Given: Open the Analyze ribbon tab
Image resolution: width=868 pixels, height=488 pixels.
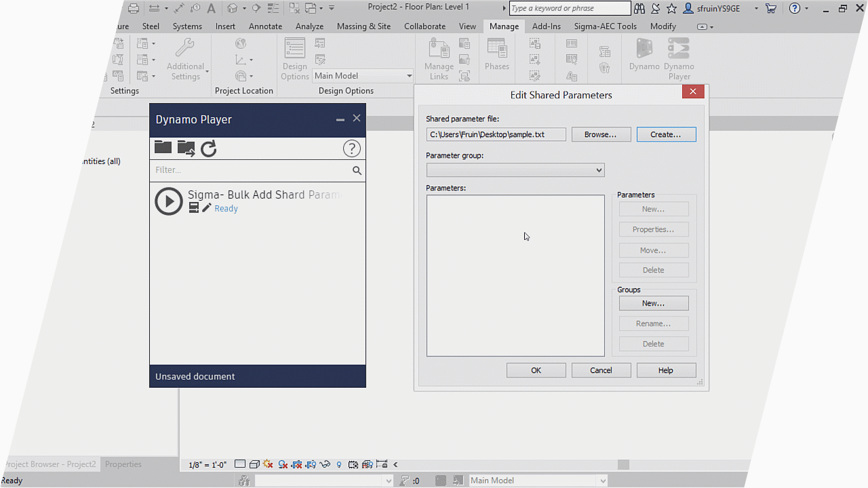Looking at the screenshot, I should (309, 26).
